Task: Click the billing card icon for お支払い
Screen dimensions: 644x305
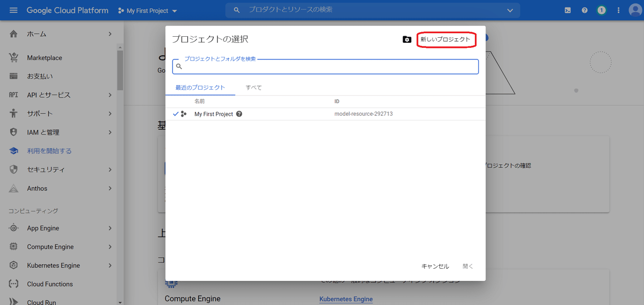Action: (14, 76)
